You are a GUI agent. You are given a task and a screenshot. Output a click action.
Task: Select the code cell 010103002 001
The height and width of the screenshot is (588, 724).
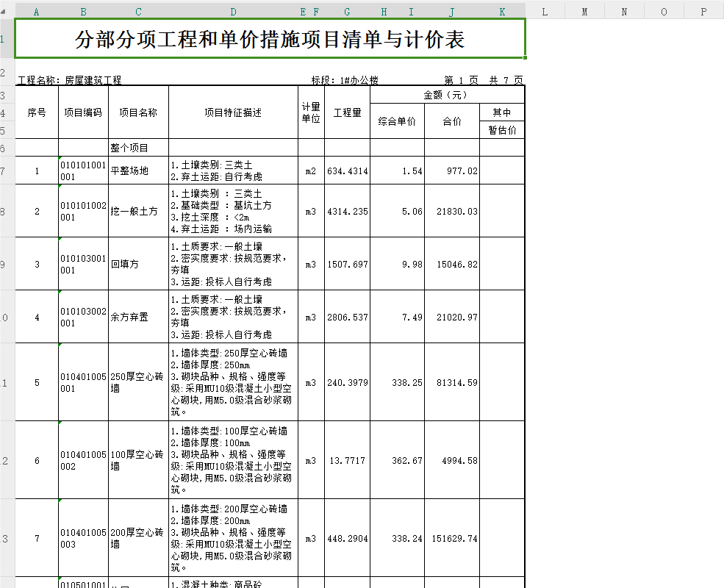83,317
